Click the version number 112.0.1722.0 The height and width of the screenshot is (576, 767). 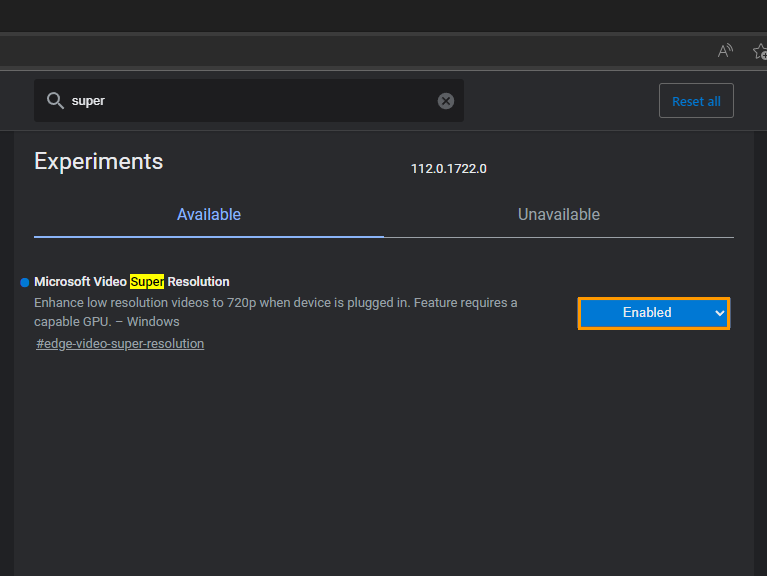(x=448, y=169)
